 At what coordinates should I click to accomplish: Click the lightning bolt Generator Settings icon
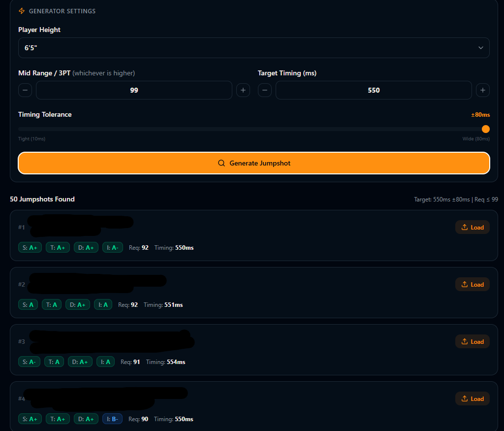(22, 11)
